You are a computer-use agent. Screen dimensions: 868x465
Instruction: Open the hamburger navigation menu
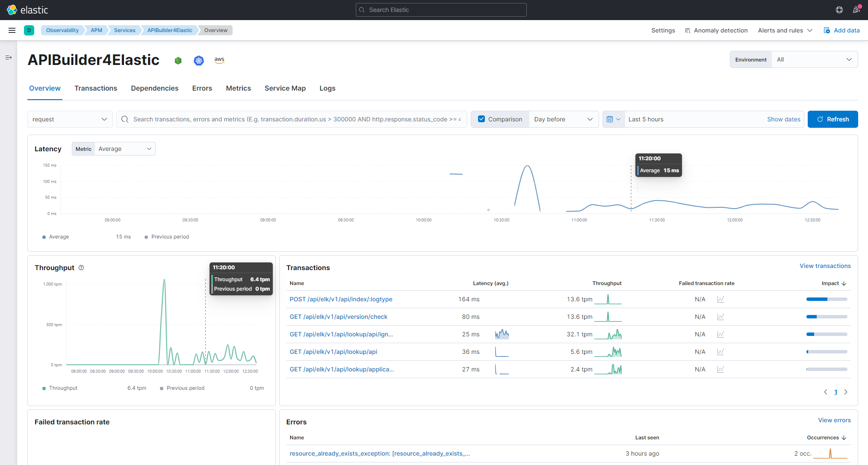12,30
